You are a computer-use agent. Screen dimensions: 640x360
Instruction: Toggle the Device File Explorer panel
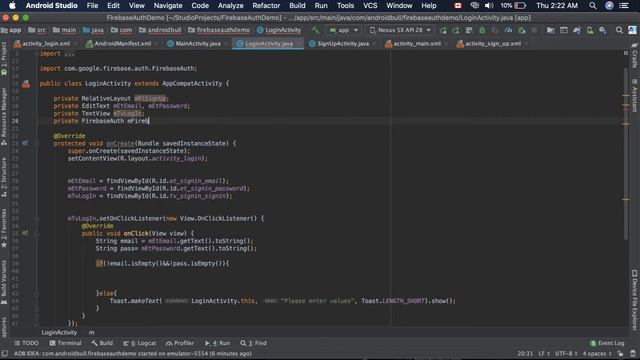[634, 299]
